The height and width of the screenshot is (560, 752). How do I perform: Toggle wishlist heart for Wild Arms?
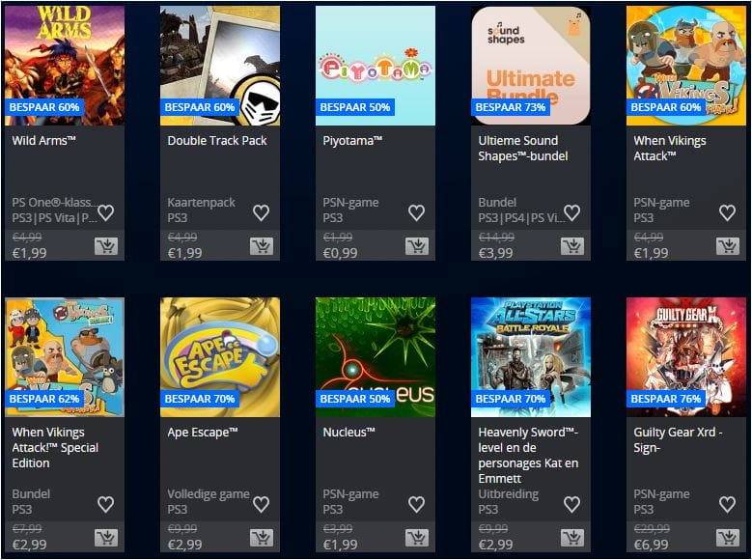pos(105,212)
